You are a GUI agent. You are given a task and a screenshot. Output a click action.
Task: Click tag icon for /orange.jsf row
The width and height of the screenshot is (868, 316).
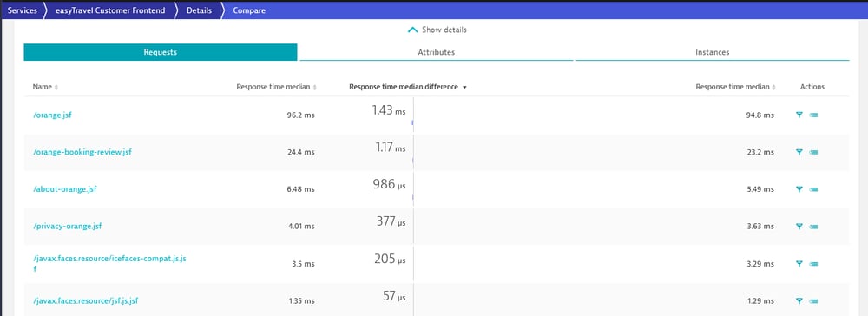click(813, 115)
